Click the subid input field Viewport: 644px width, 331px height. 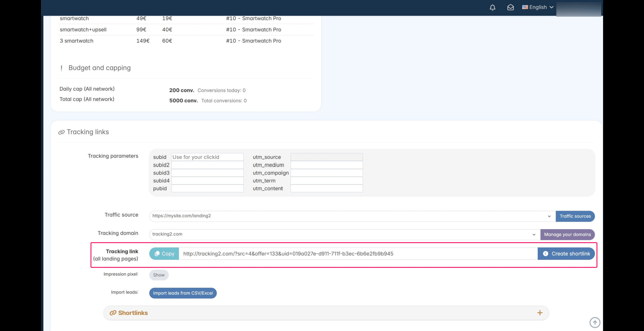click(207, 157)
